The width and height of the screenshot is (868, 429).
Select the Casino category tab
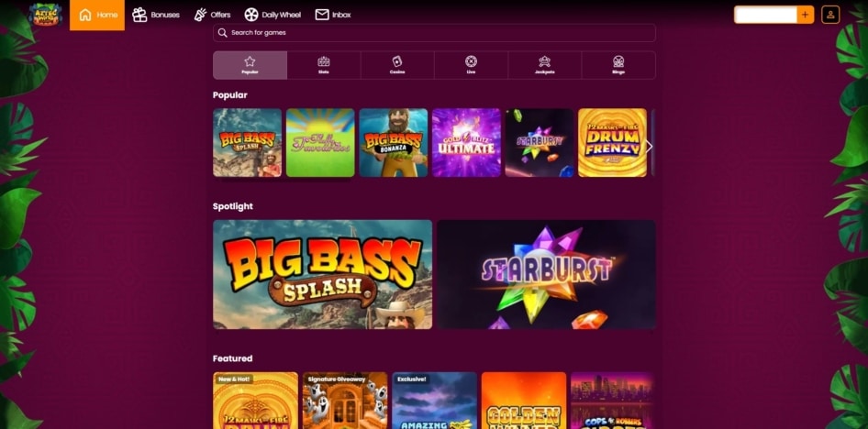click(x=397, y=65)
